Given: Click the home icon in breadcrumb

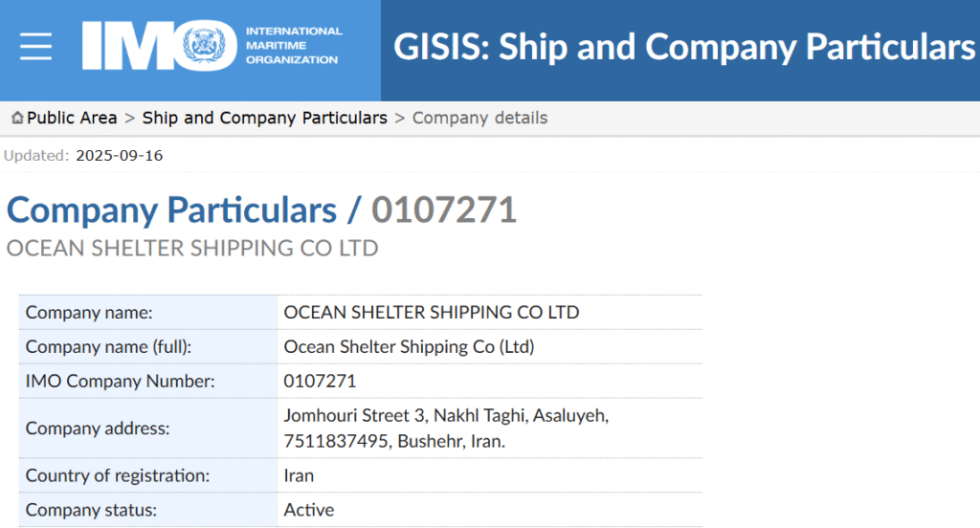Looking at the screenshot, I should pyautogui.click(x=17, y=118).
